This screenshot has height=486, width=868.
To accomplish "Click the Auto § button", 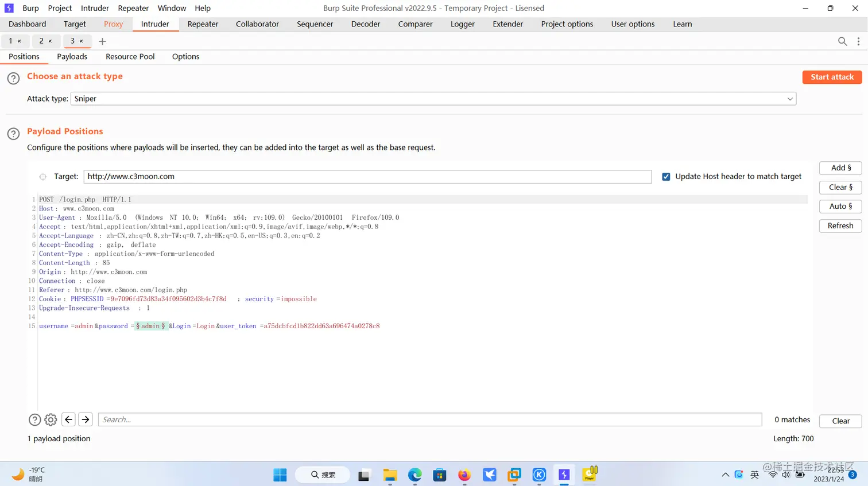I will (840, 207).
